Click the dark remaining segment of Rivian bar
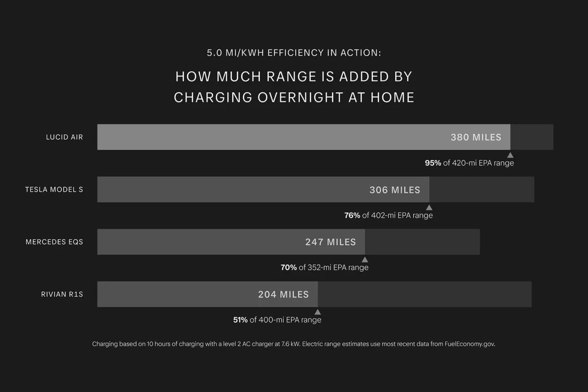The width and height of the screenshot is (588, 392). [425, 294]
